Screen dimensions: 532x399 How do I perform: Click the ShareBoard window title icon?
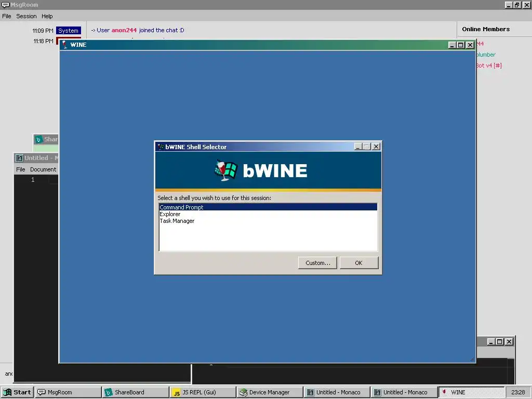[38, 139]
